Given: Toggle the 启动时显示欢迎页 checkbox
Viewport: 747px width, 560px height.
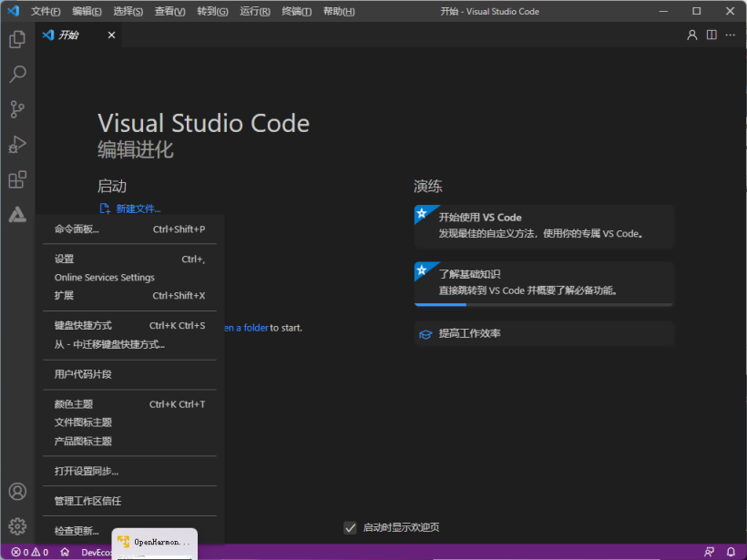Looking at the screenshot, I should pyautogui.click(x=350, y=527).
